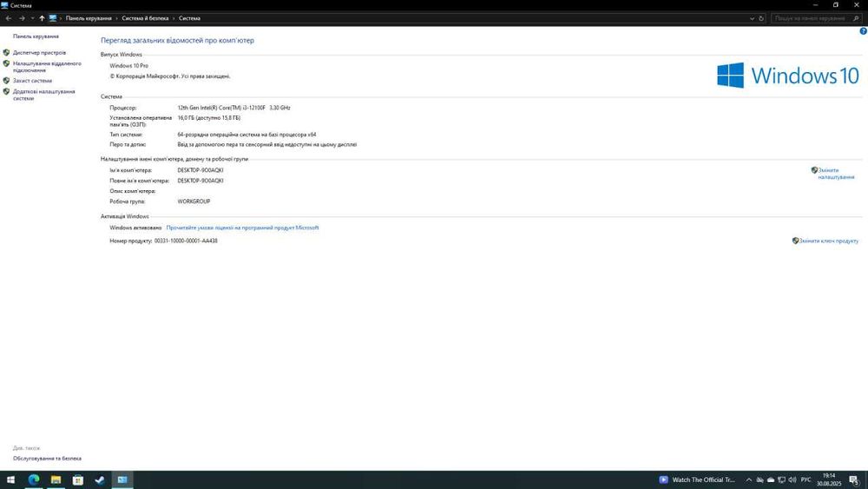This screenshot has width=868, height=489.
Task: Click the system window icon in the title bar
Action: [x=5, y=5]
